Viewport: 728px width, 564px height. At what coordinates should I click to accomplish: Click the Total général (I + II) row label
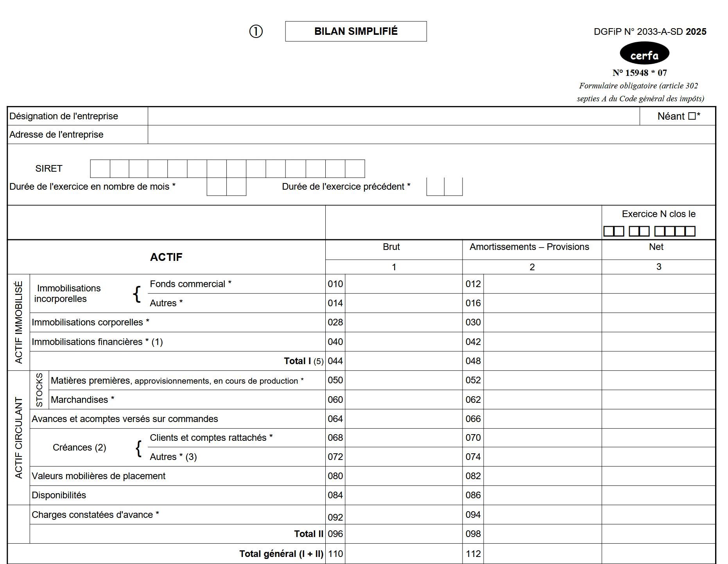click(282, 553)
